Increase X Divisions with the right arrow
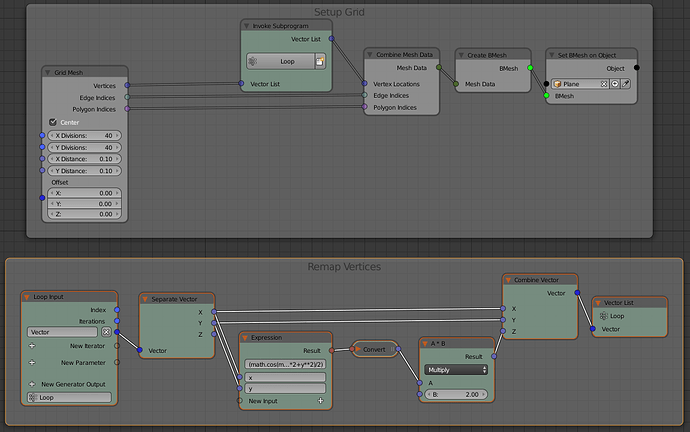690x432 pixels. click(117, 135)
